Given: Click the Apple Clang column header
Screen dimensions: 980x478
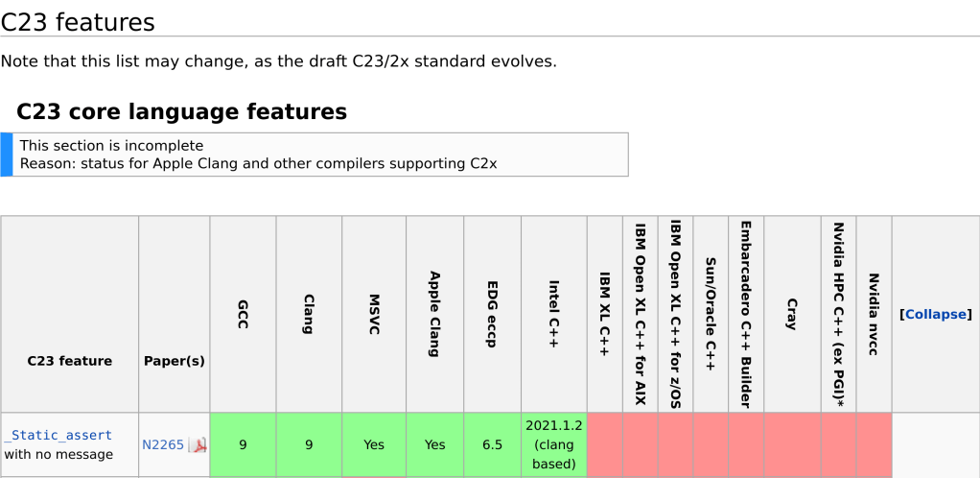Looking at the screenshot, I should 434,314.
